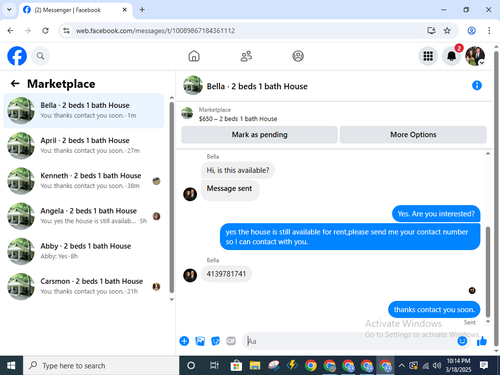Open the Bella conversation in the list
The image size is (500, 375).
pyautogui.click(x=84, y=110)
